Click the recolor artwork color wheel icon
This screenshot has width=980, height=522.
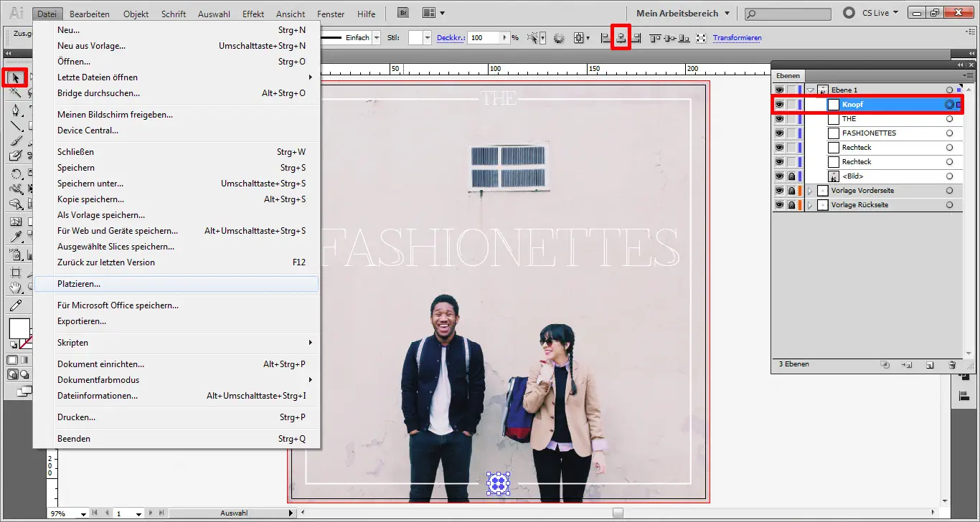pos(560,38)
